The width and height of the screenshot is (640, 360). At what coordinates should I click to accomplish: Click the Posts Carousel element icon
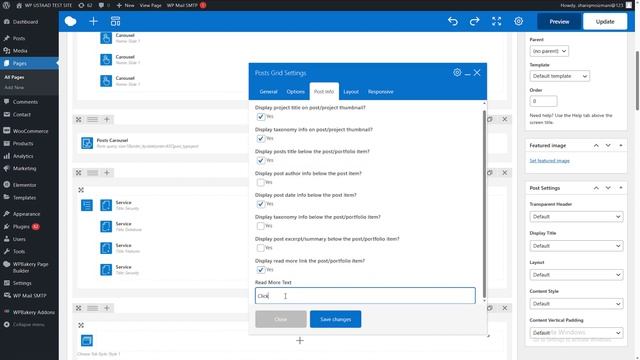coord(87,143)
